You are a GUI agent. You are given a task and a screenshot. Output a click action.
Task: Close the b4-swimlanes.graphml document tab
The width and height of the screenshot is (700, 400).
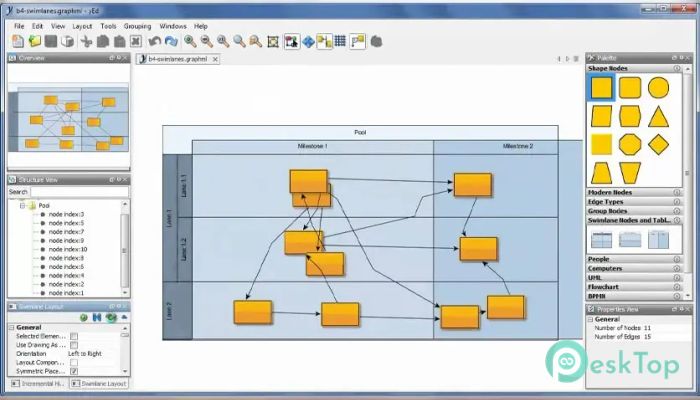pyautogui.click(x=215, y=59)
